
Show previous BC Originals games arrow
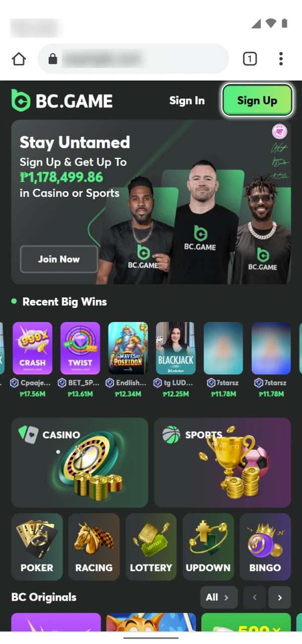point(255,598)
